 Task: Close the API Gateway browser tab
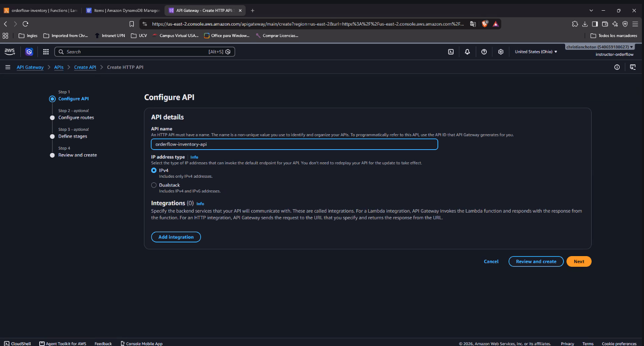pyautogui.click(x=240, y=10)
